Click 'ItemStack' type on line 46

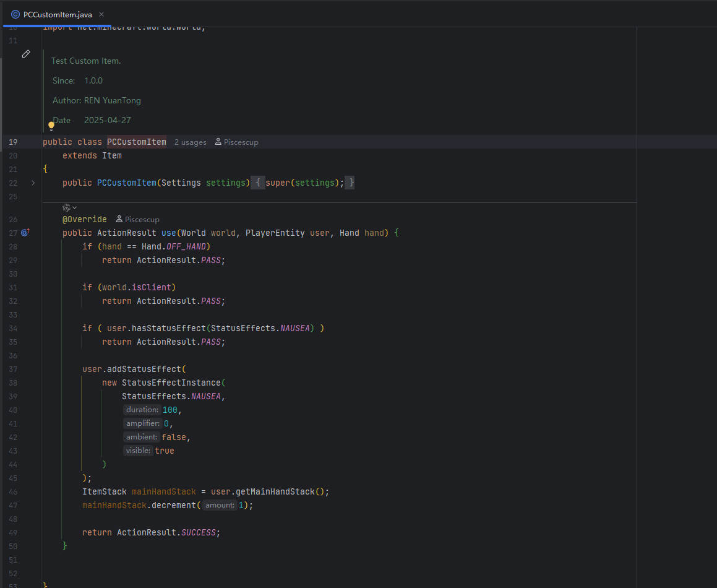[105, 492]
